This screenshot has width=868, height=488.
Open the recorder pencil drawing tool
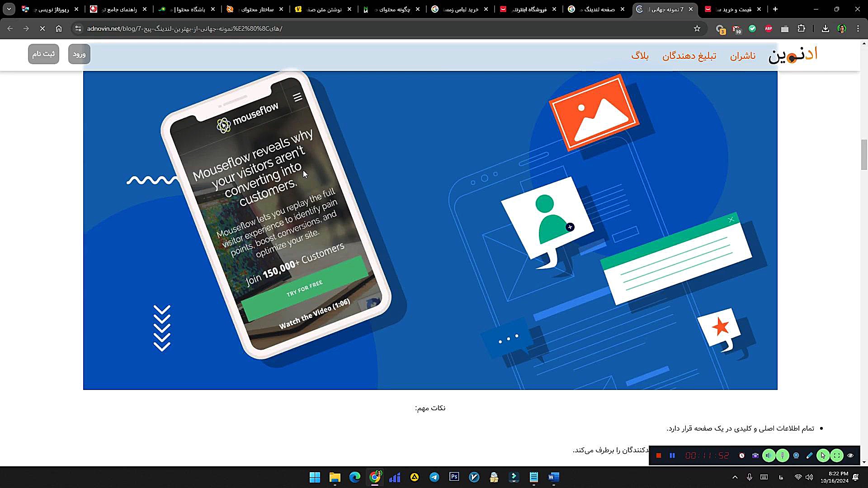point(809,455)
